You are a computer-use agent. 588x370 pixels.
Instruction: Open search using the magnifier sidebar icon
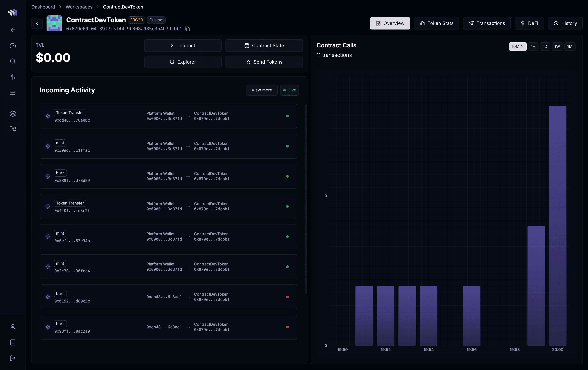point(12,61)
